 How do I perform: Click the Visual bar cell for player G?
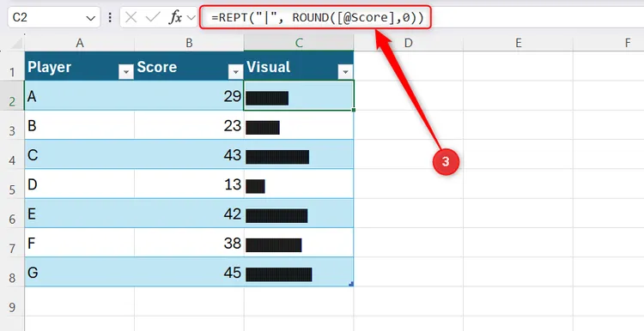[299, 272]
